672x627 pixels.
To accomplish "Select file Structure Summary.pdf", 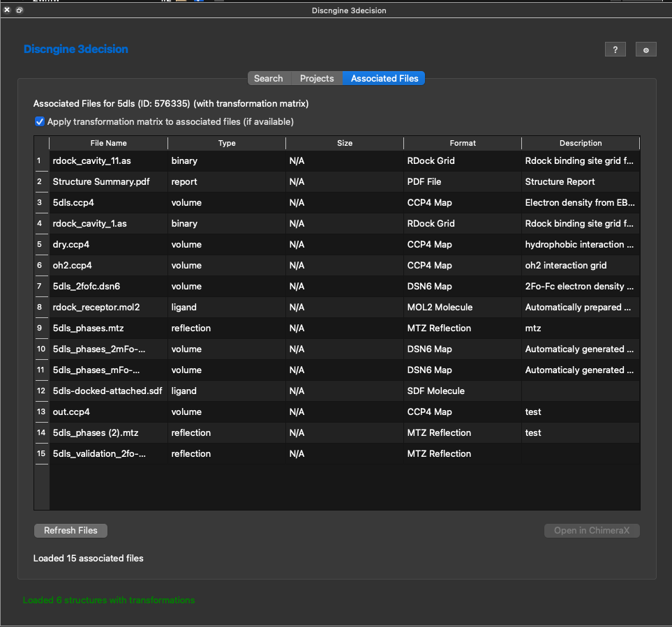I will (x=108, y=181).
